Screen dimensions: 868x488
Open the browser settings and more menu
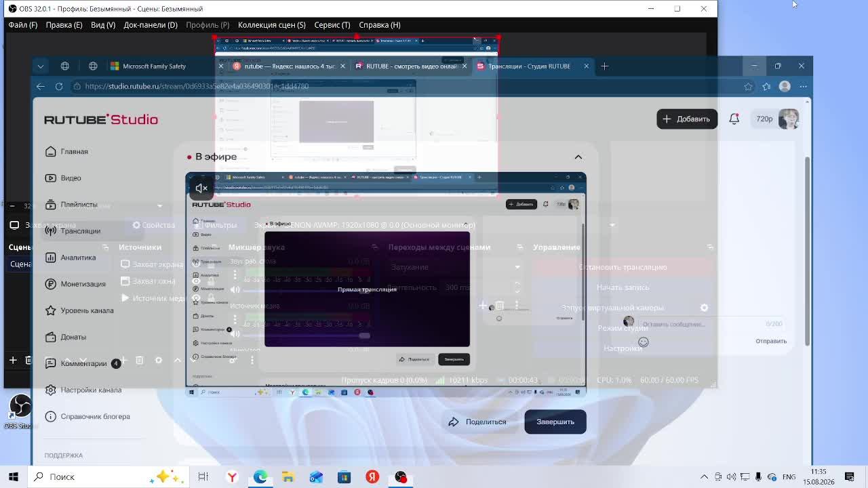pos(803,86)
